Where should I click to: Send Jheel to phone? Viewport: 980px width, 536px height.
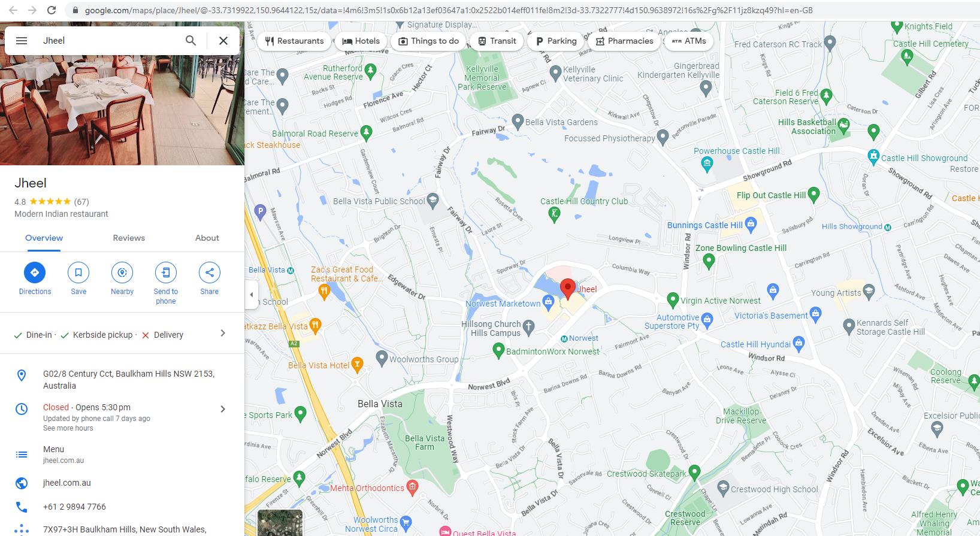(166, 284)
